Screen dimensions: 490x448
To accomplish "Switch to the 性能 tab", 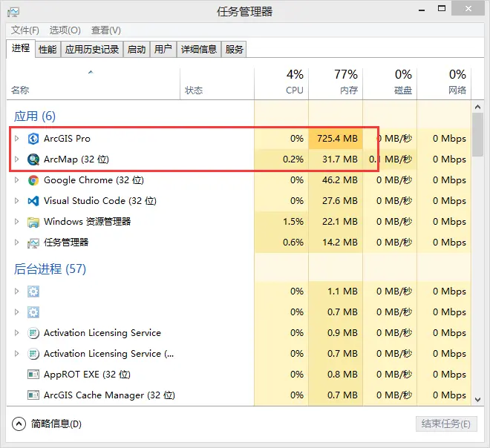I will coord(48,50).
